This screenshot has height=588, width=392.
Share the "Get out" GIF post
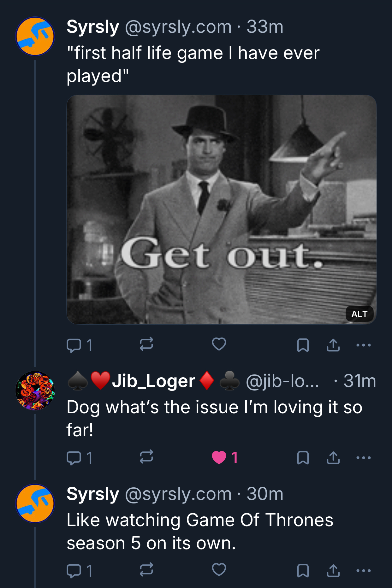[333, 345]
